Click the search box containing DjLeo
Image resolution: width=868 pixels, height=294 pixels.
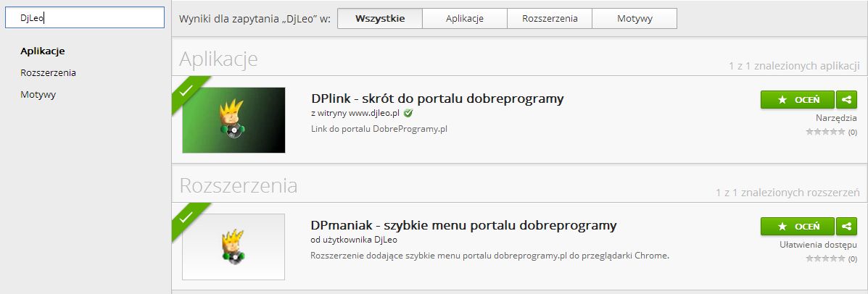[85, 17]
